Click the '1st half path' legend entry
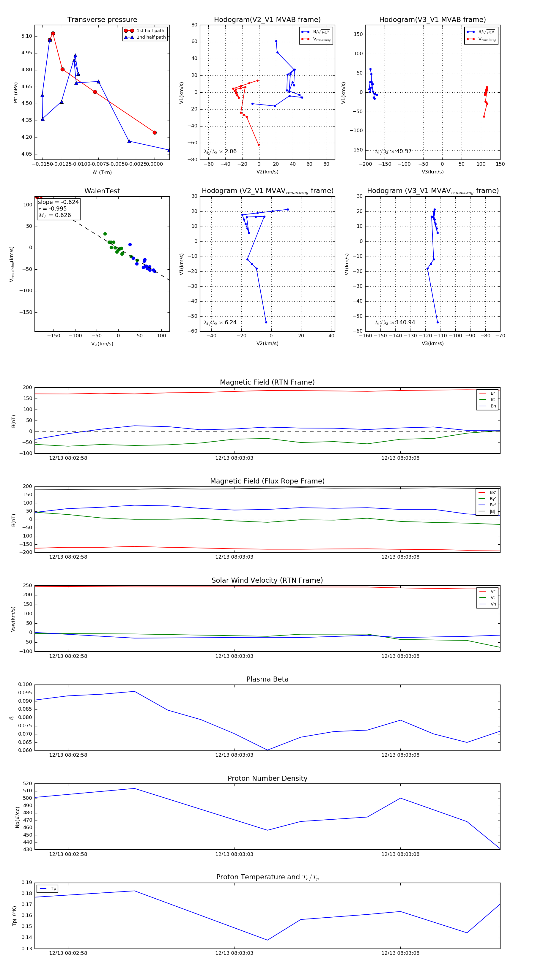The height and width of the screenshot is (980, 535). pos(145,31)
